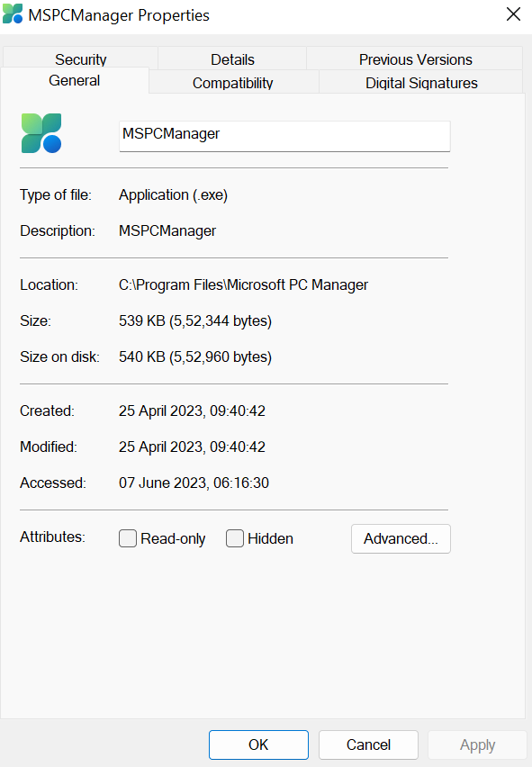The width and height of the screenshot is (532, 767).
Task: Click the greyed Apply button
Action: pos(477,744)
